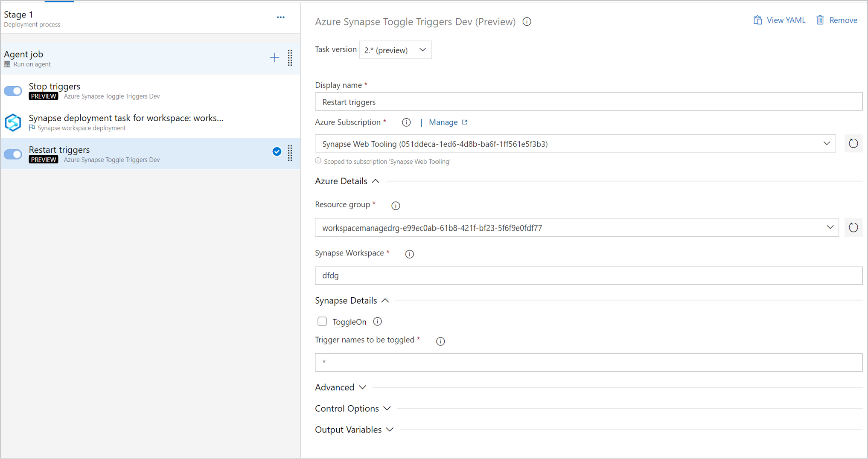The image size is (868, 459).
Task: Click the Remove button
Action: coord(836,20)
